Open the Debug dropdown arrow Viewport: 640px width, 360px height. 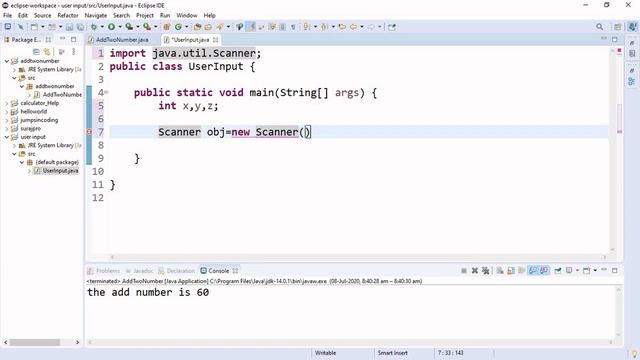point(102,27)
